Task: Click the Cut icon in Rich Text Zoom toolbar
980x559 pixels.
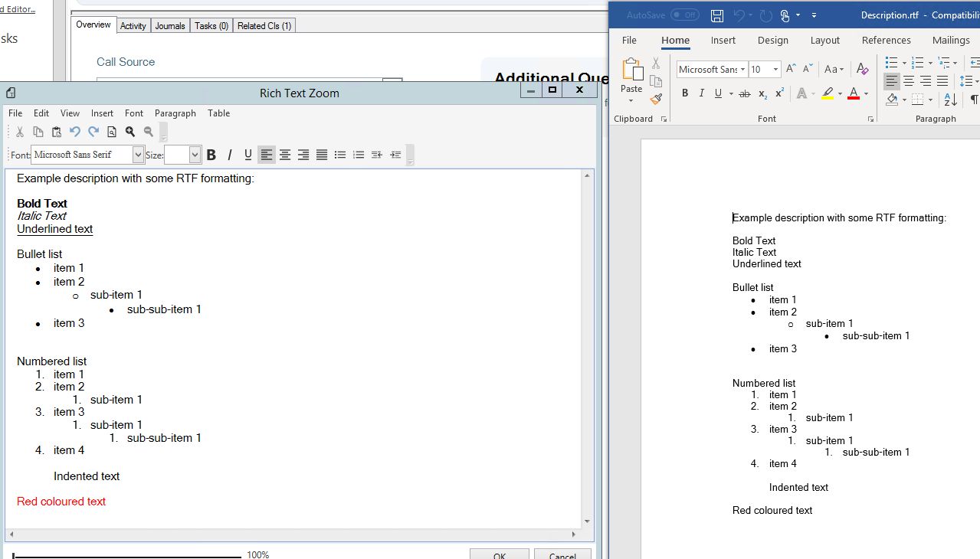Action: [19, 131]
